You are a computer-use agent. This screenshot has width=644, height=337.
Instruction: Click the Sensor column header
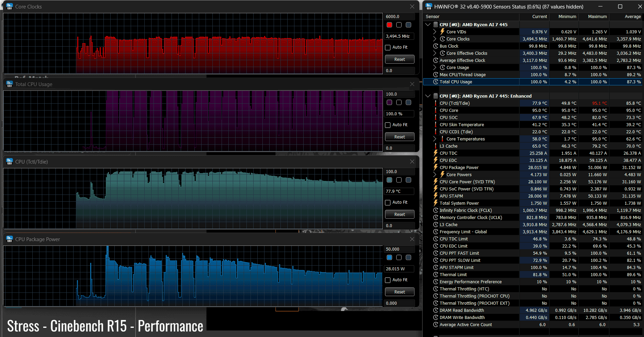(471, 16)
